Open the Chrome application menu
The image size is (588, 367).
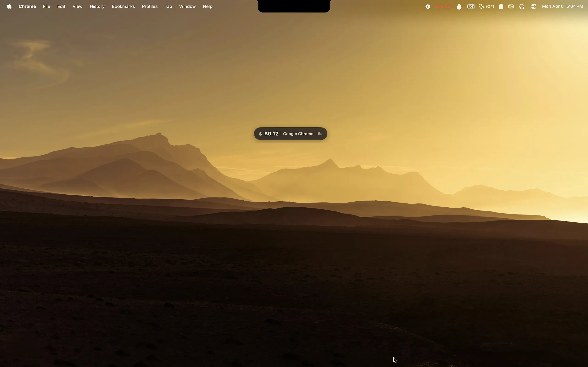[x=27, y=7]
